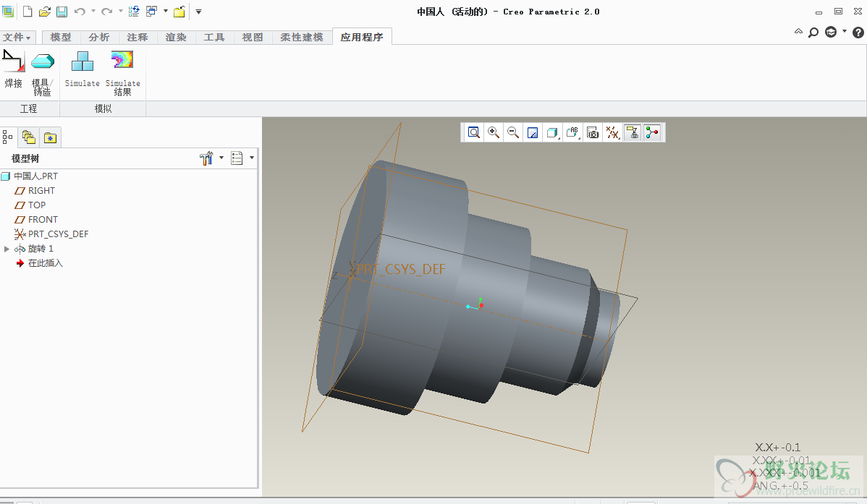Zoom out using the graphics toolbar
867x504 pixels.
[513, 132]
